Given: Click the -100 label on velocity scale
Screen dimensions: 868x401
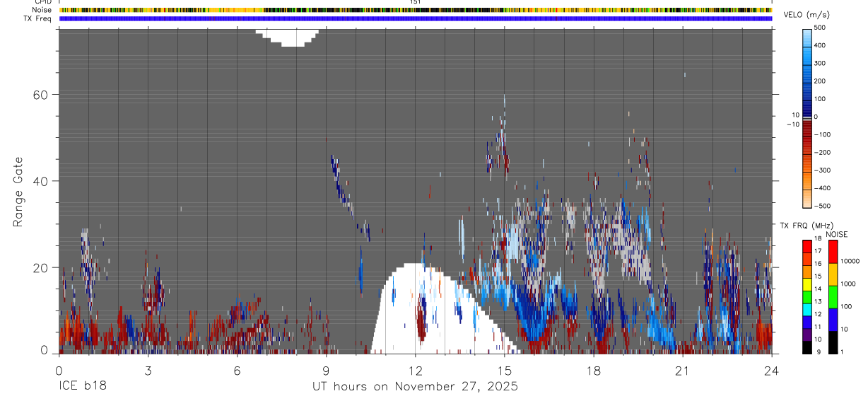Looking at the screenshot, I should pyautogui.click(x=821, y=134).
